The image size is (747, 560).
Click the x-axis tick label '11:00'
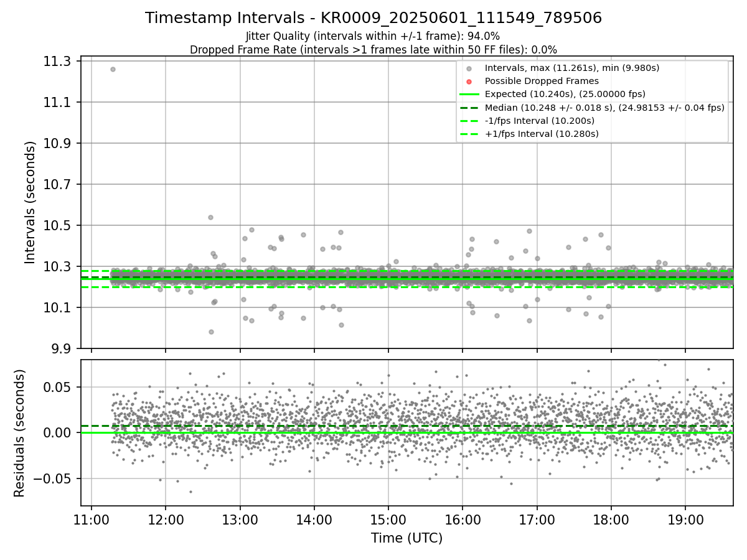(x=92, y=520)
